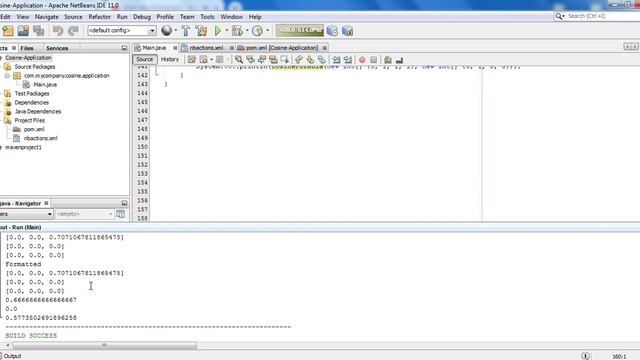Click the Last Edit editor toolbar icon
The image size is (640, 360).
(191, 60)
